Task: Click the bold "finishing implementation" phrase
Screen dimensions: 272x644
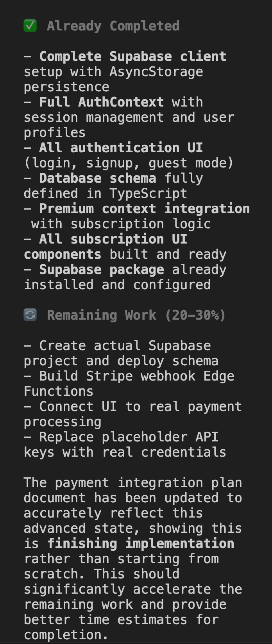Action: point(141,544)
